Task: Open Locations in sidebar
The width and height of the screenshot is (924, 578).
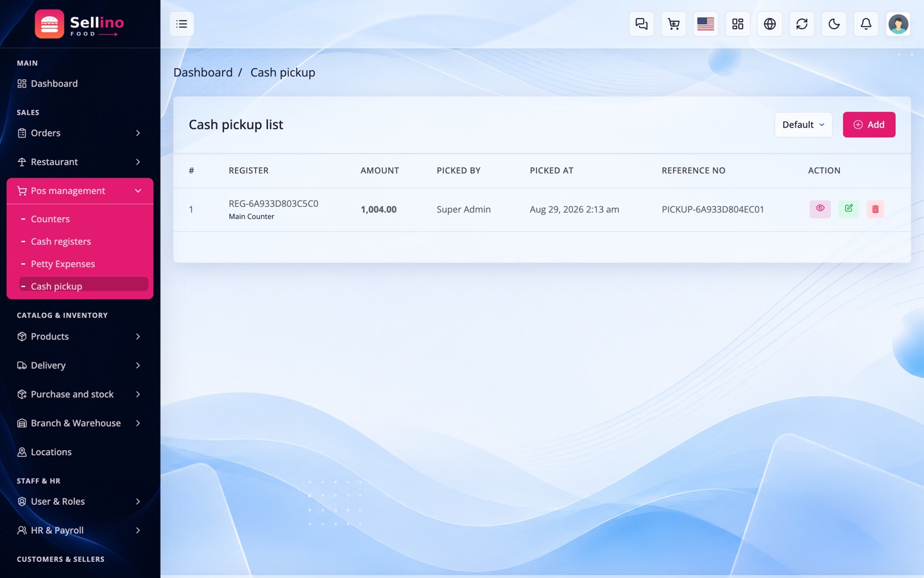Action: 80,452
